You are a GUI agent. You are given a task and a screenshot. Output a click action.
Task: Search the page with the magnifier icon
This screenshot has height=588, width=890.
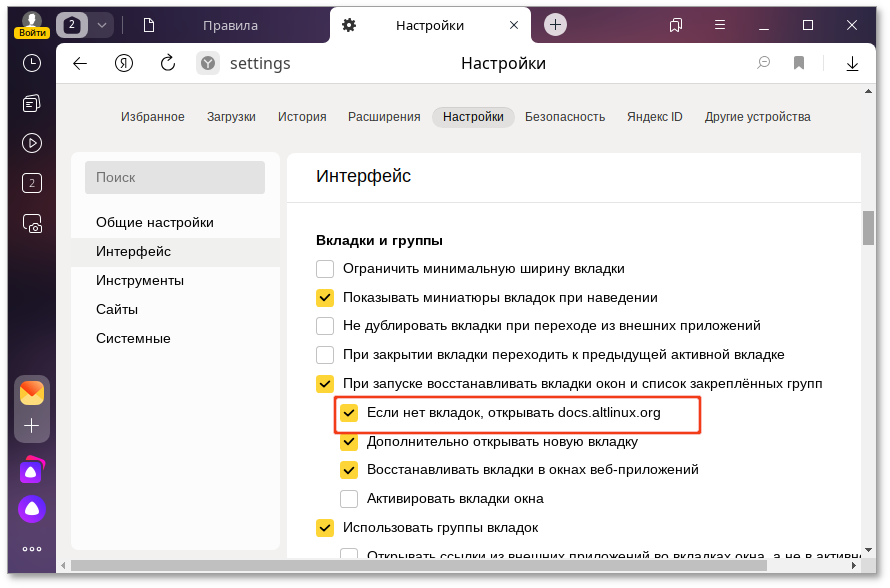(763, 62)
